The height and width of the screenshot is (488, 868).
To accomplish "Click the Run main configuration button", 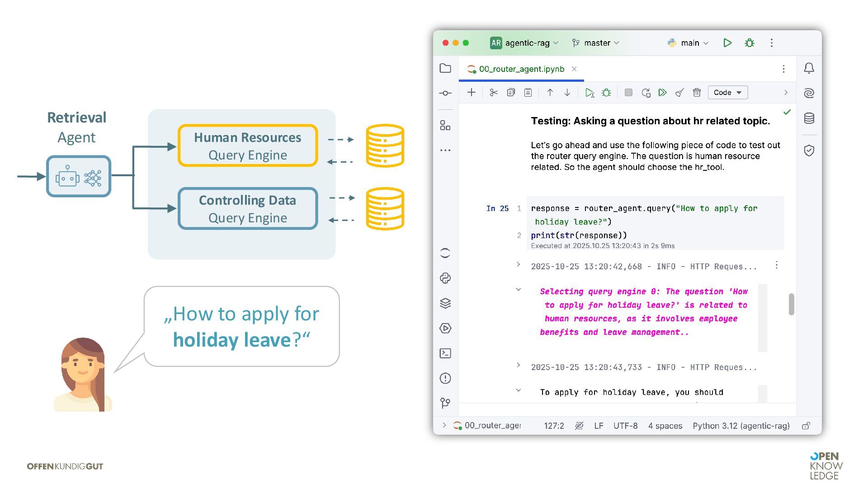I will [727, 43].
